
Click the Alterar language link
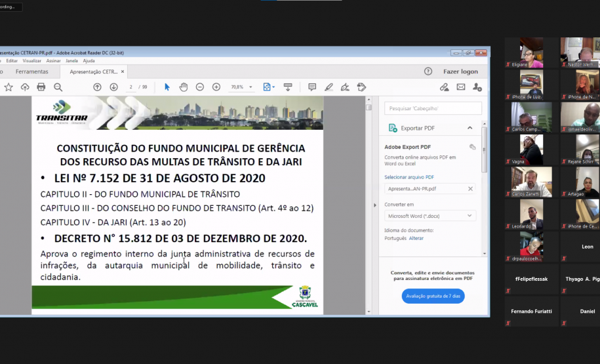click(416, 238)
